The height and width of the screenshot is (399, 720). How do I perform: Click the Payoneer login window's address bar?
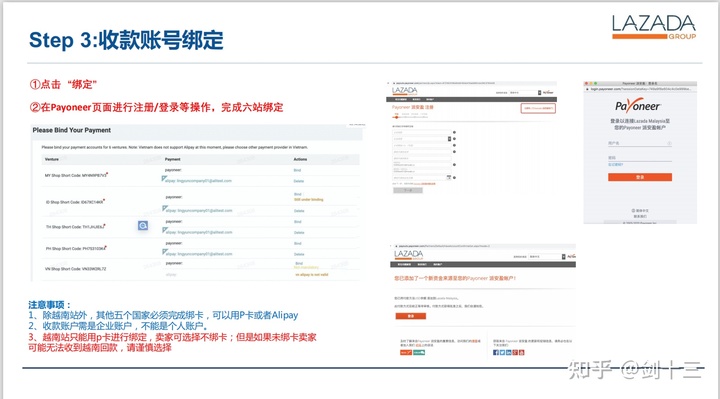(x=640, y=89)
